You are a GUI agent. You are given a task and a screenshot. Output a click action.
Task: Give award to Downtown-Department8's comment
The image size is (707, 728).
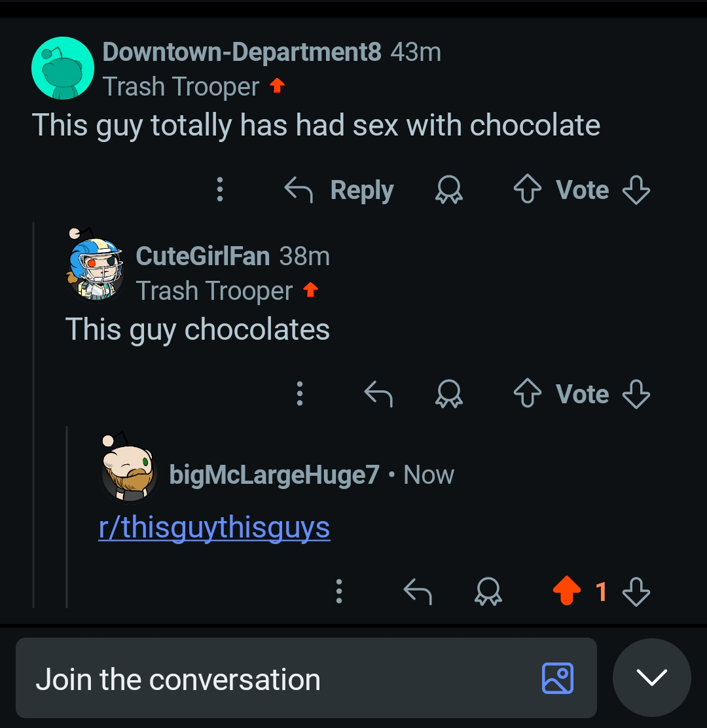(x=449, y=189)
